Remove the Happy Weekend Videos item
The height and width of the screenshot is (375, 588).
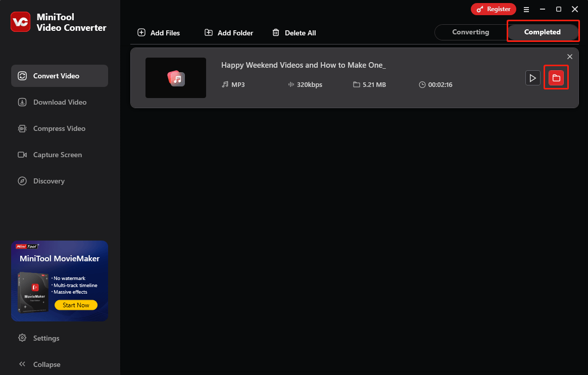pos(570,57)
